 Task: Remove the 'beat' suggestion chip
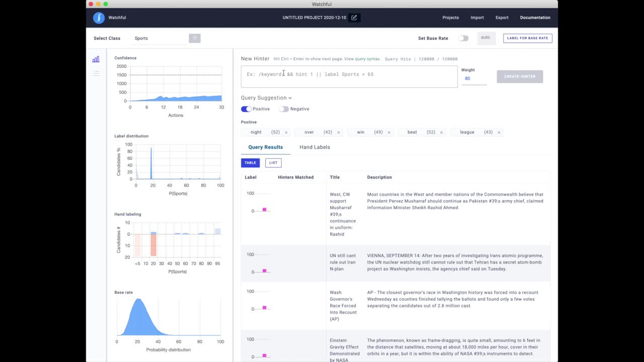[442, 132]
